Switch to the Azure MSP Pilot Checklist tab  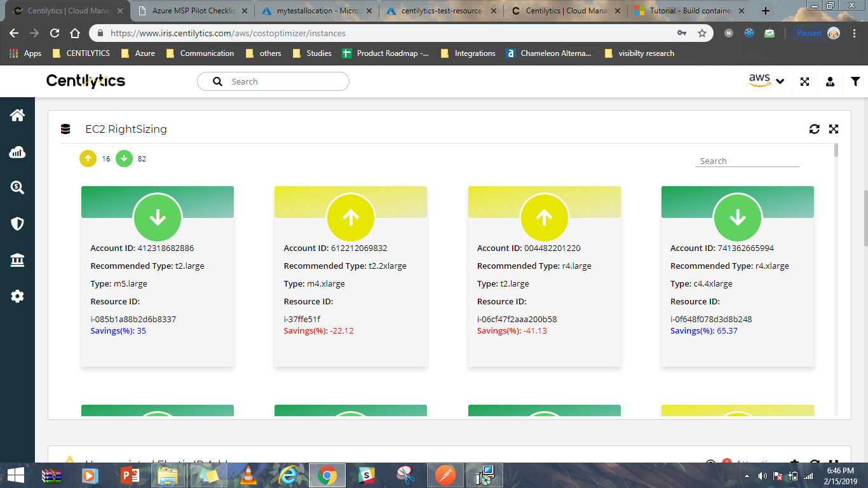coord(192,11)
